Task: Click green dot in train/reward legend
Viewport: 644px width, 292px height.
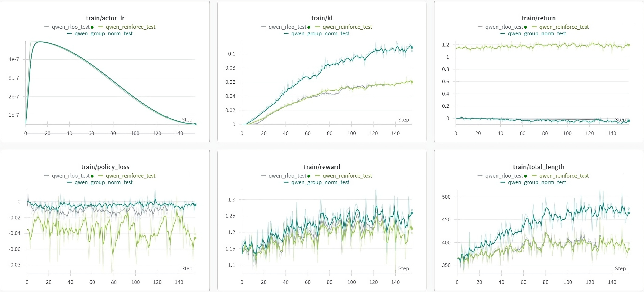Action: (309, 176)
